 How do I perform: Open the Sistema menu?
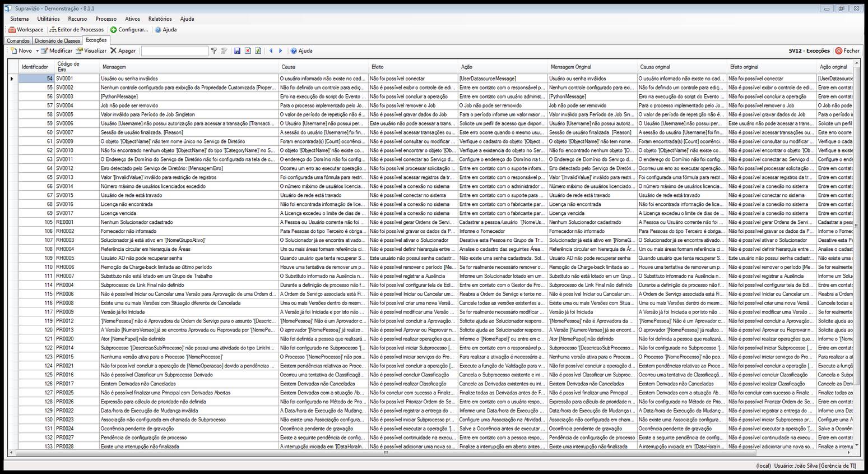click(20, 19)
